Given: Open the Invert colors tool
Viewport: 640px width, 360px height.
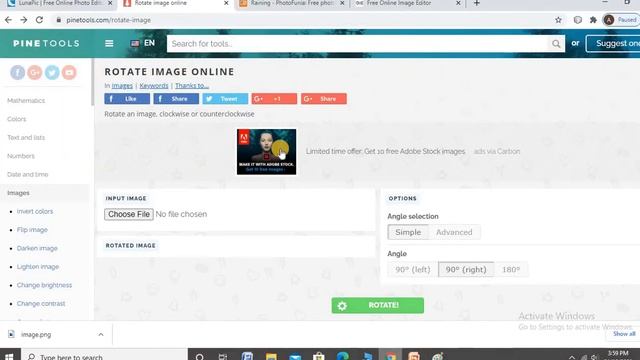Looking at the screenshot, I should pyautogui.click(x=35, y=211).
